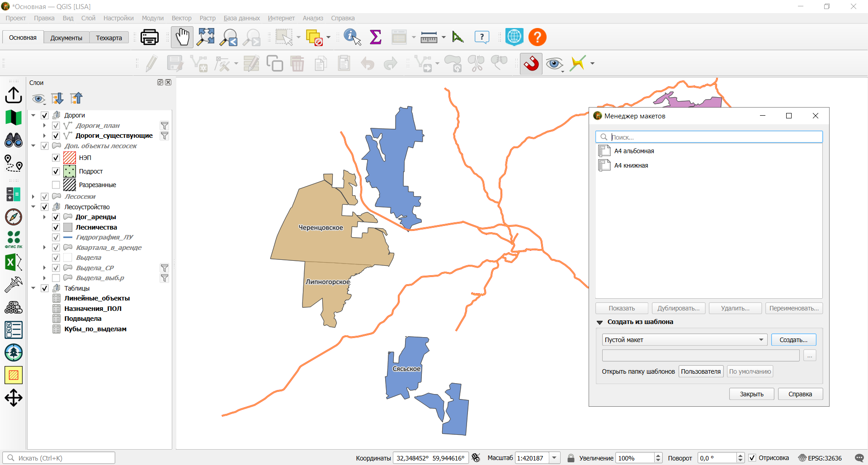Viewport: 868px width, 465px height.
Task: Switch to the Документы tab
Action: [x=66, y=38]
